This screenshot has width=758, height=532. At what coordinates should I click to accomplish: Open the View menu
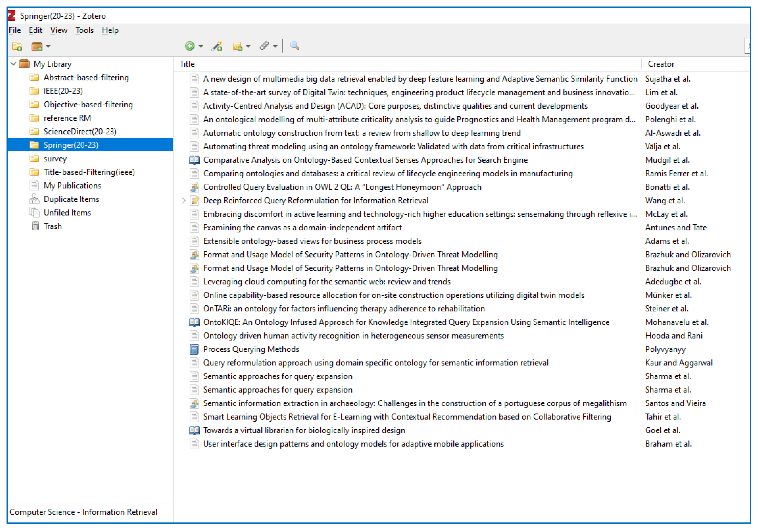[59, 30]
